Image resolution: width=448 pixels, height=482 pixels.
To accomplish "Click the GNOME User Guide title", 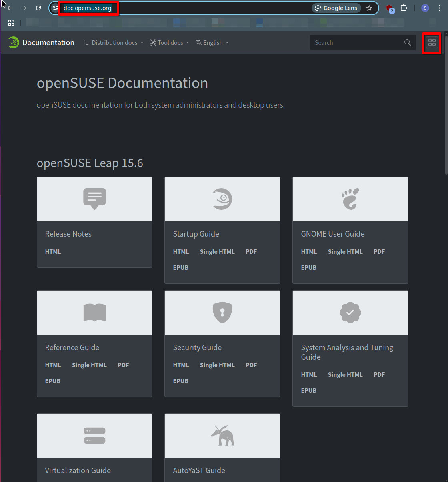I will tap(333, 234).
